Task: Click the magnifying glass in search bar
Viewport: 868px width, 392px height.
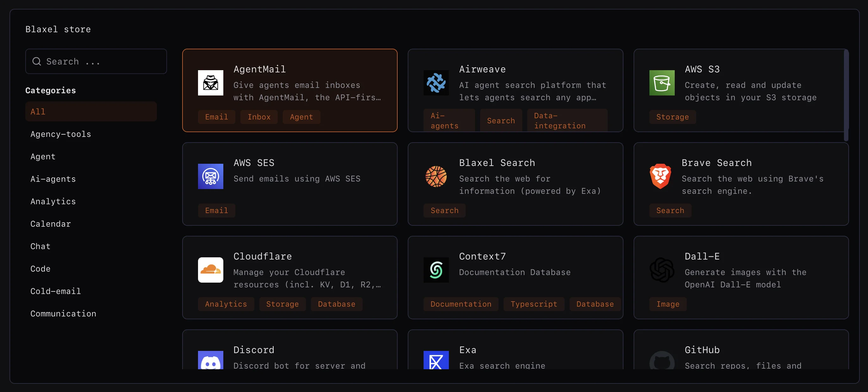Action: tap(36, 61)
